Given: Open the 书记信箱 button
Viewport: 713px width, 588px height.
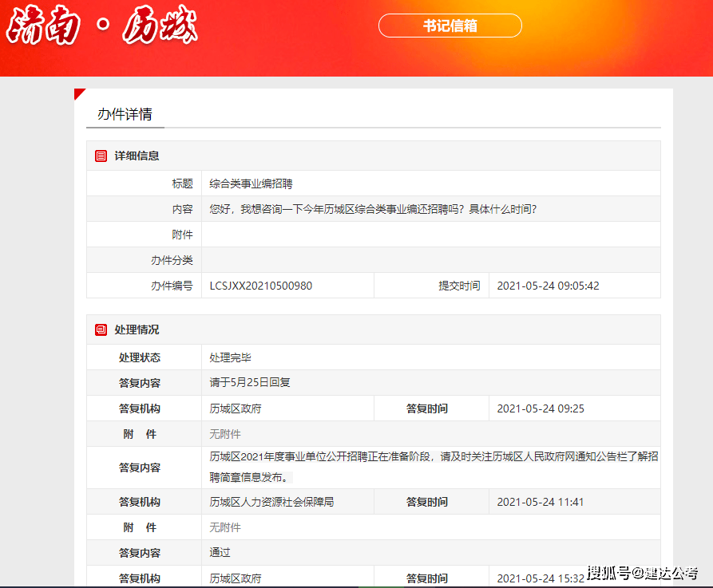Looking at the screenshot, I should [450, 26].
